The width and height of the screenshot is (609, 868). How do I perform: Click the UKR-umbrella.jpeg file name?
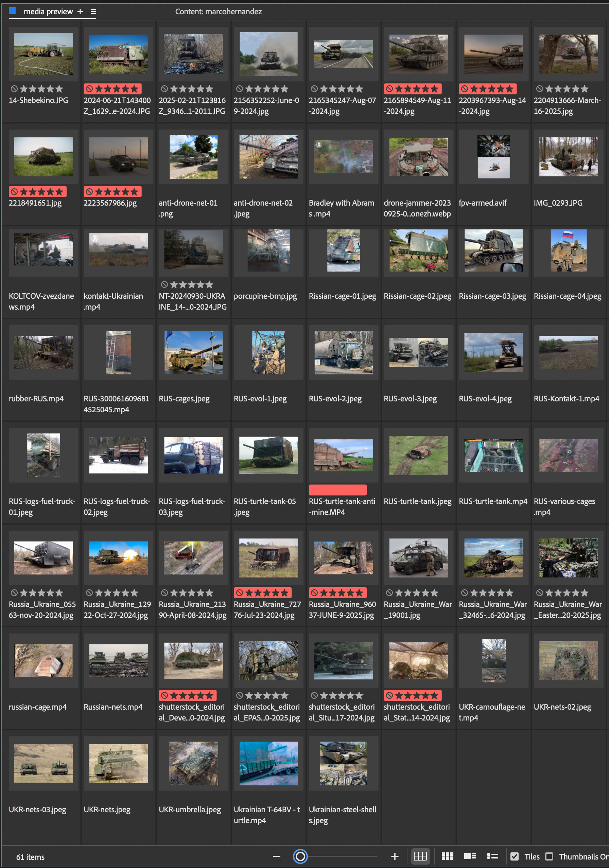pos(190,810)
